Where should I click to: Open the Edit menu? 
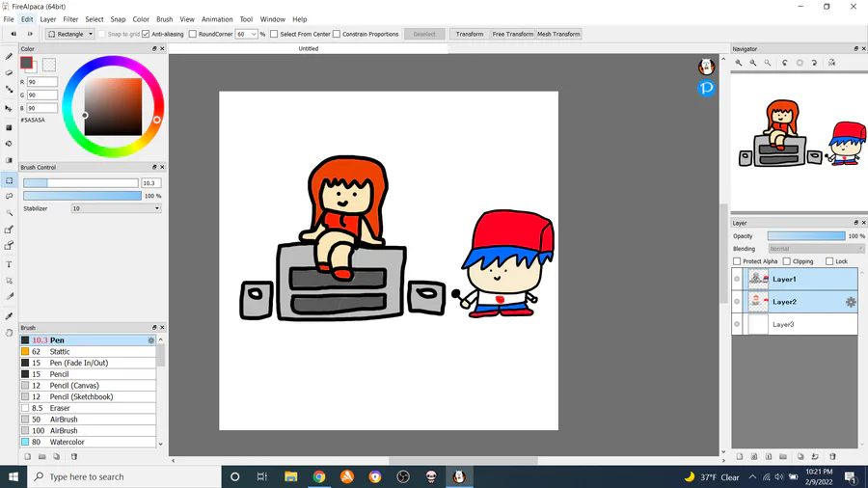coord(27,19)
